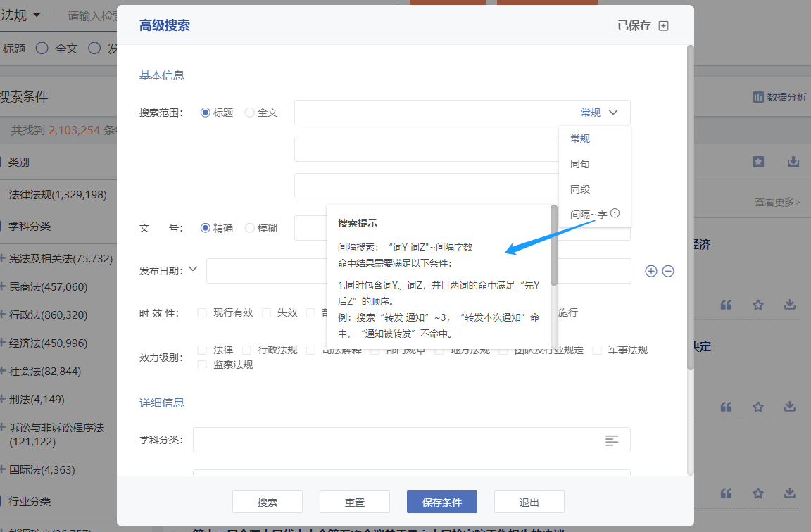Click the star bookmark icon in results header

pos(758,162)
